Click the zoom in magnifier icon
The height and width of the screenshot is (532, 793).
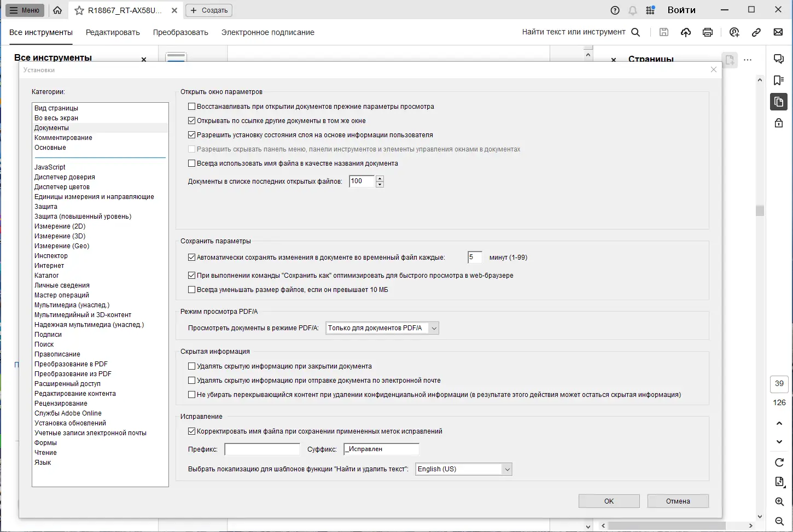pos(779,501)
